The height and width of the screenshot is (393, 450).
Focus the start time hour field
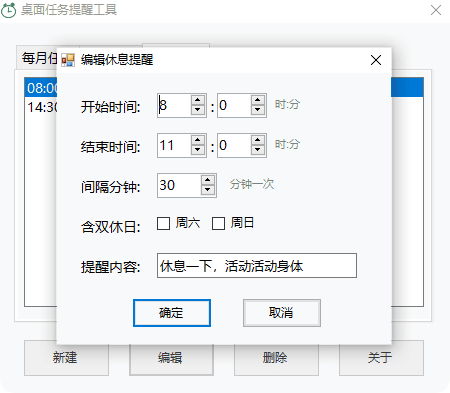pos(174,105)
